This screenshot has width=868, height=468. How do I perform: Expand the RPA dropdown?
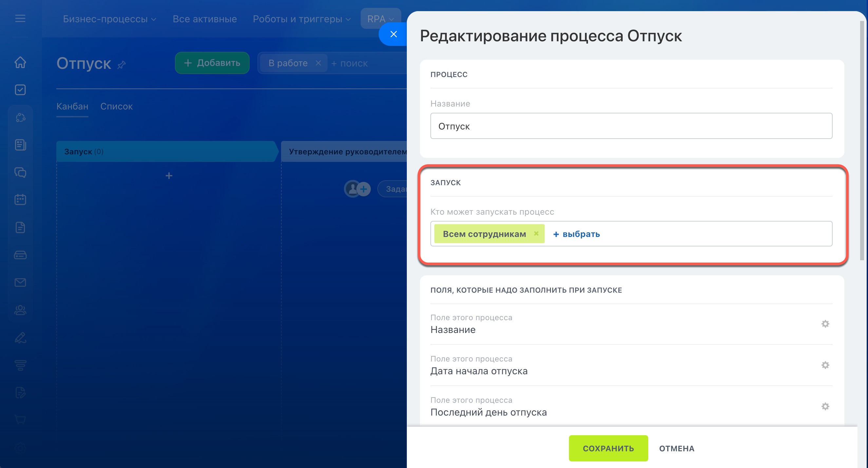pos(380,19)
